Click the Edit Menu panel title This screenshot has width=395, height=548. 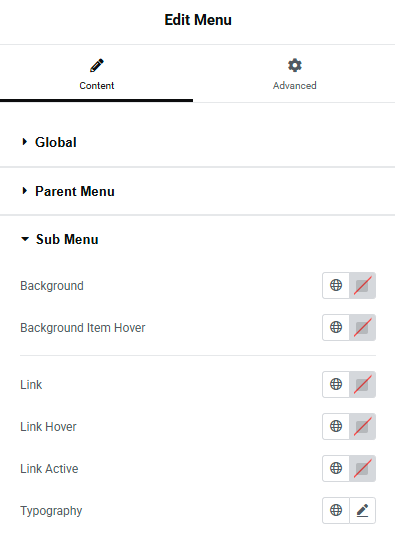198,20
